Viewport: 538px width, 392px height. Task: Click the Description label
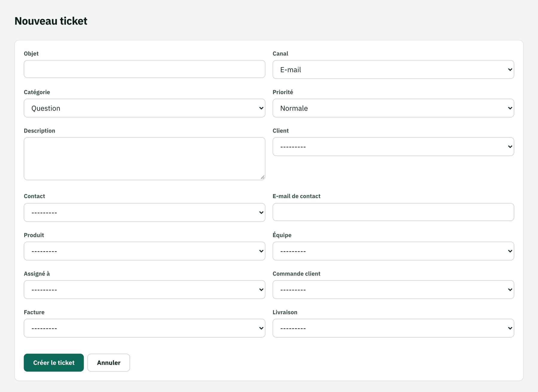coord(39,131)
